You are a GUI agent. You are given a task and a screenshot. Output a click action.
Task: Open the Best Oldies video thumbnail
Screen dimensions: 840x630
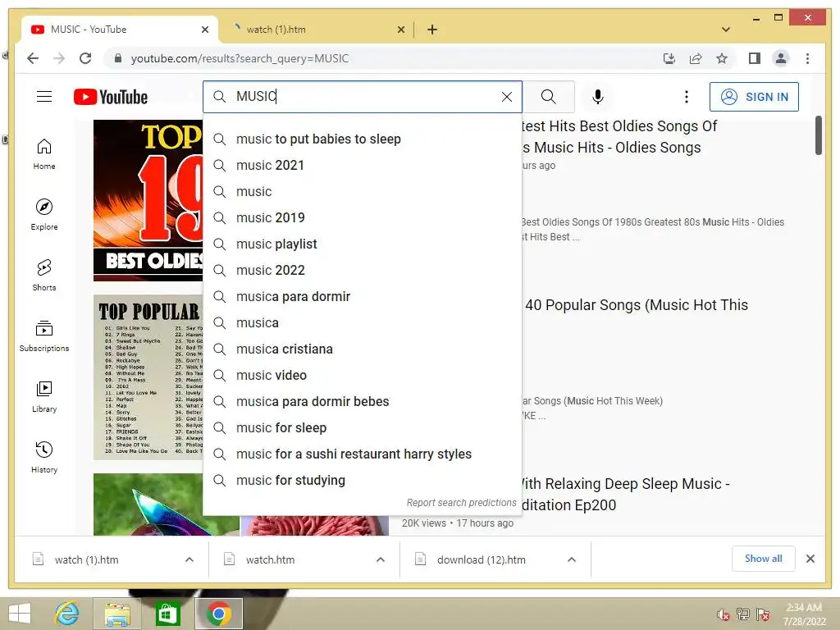click(x=148, y=200)
